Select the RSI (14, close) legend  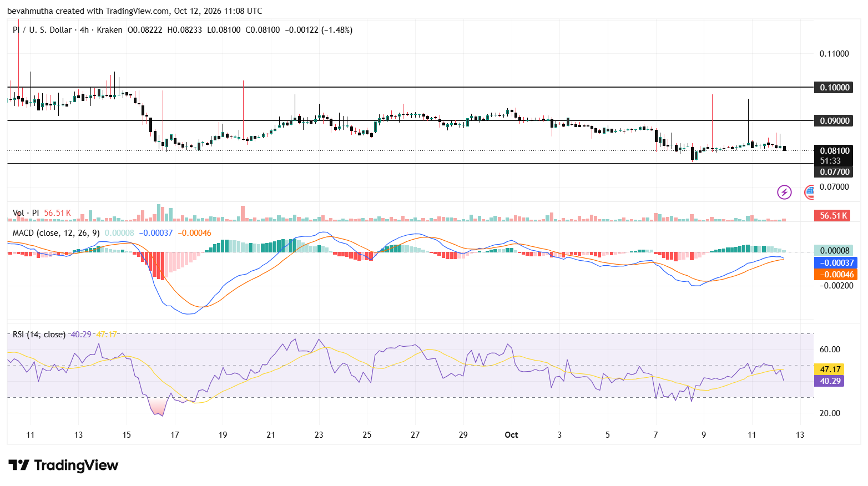click(x=39, y=335)
